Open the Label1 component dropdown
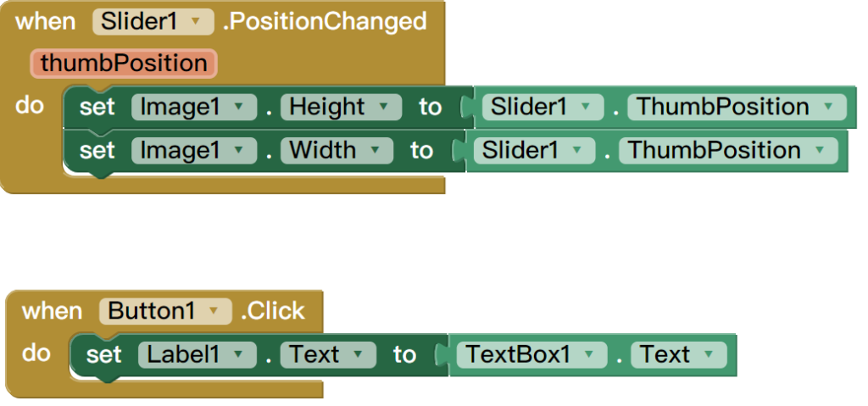Screen dimensions: 868x406 pyautogui.click(x=239, y=355)
